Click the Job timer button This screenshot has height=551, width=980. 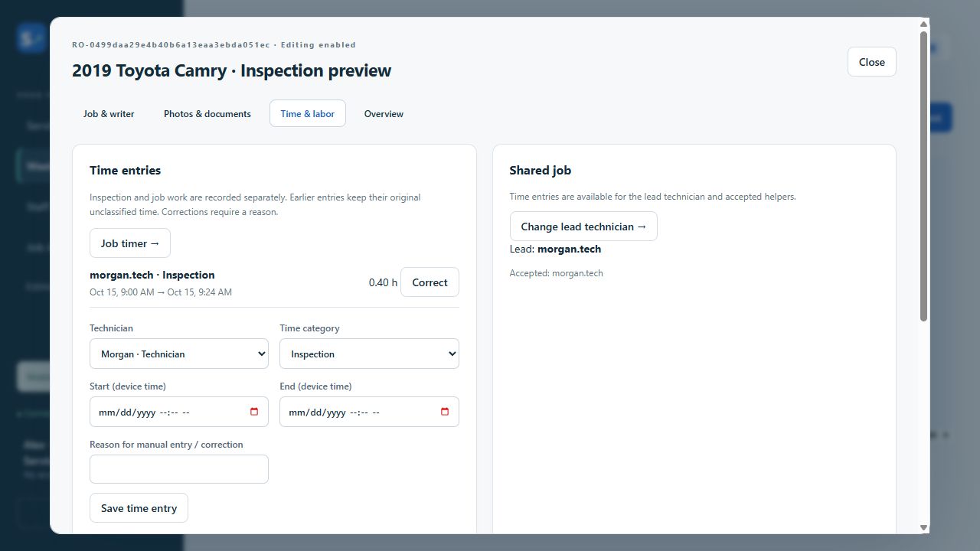click(130, 243)
